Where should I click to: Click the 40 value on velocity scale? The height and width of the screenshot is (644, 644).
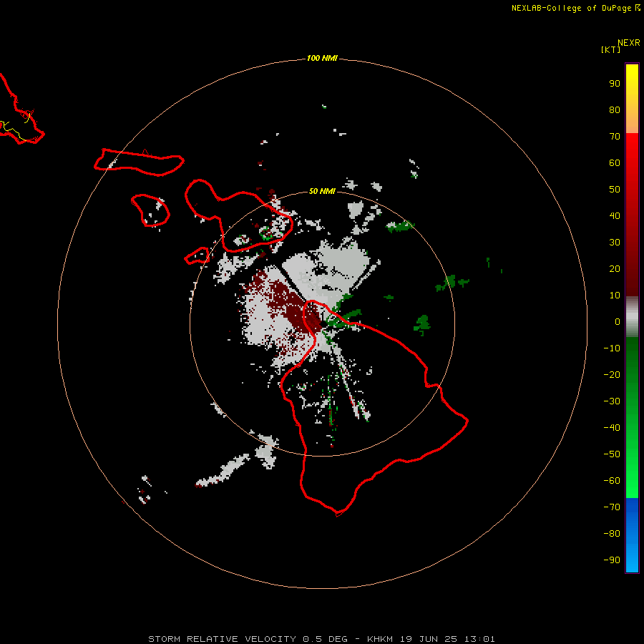click(615, 215)
